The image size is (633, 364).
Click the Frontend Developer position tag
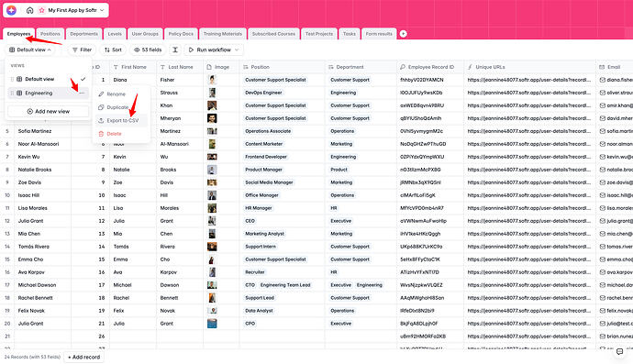(266, 157)
